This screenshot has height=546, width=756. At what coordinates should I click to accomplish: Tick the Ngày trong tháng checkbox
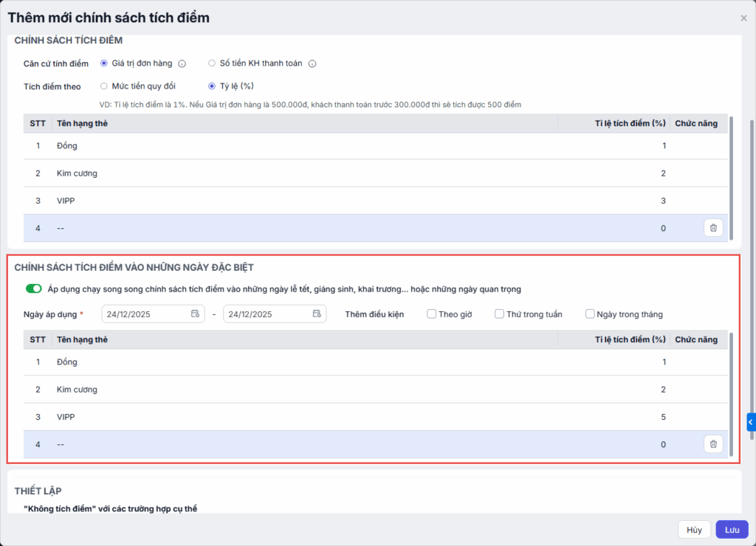click(x=590, y=314)
